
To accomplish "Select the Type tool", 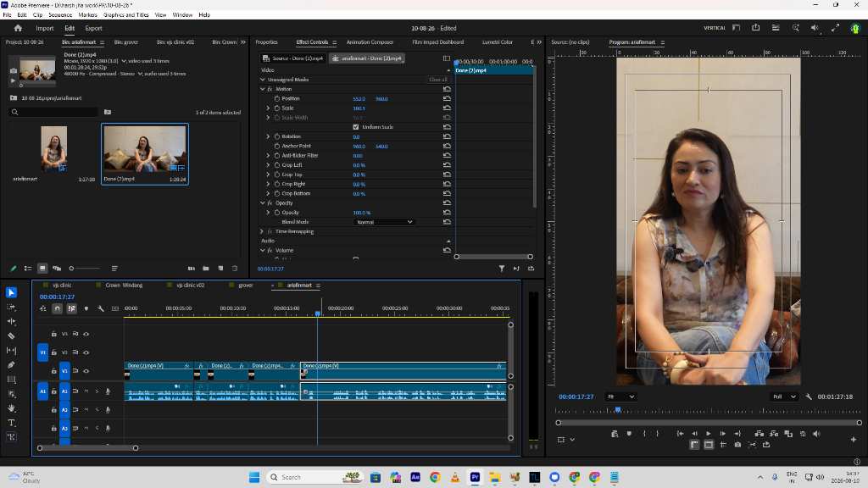I will [11, 423].
